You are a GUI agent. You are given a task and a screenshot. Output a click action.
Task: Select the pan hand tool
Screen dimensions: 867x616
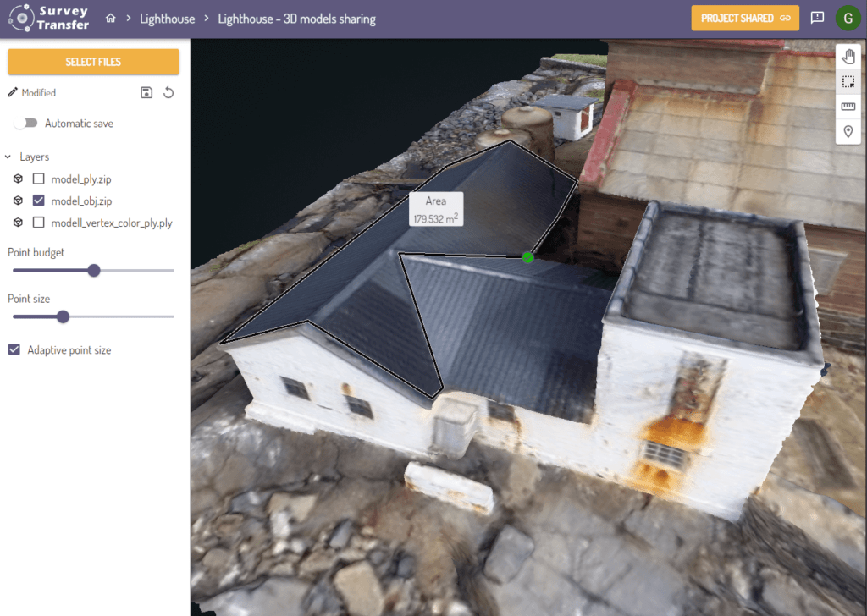(x=848, y=57)
